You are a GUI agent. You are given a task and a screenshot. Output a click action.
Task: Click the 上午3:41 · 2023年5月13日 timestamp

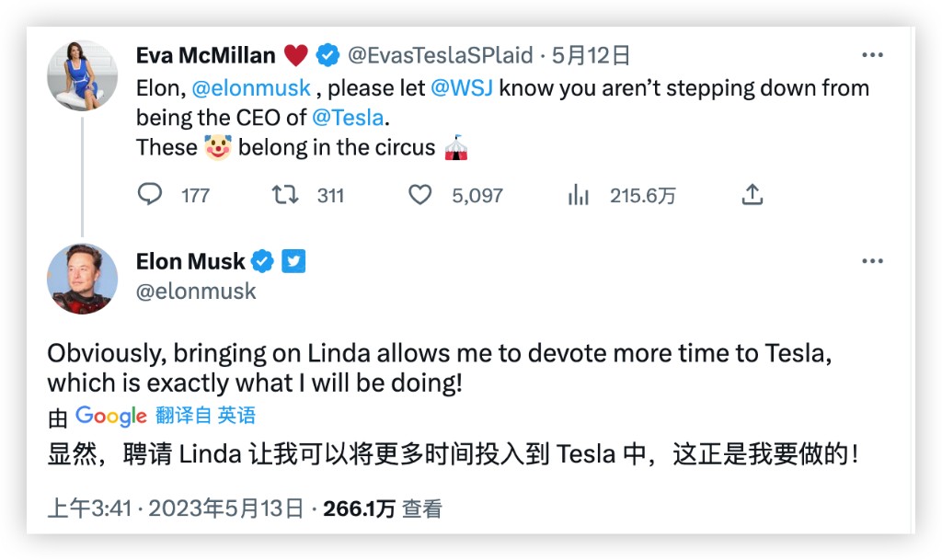[175, 509]
